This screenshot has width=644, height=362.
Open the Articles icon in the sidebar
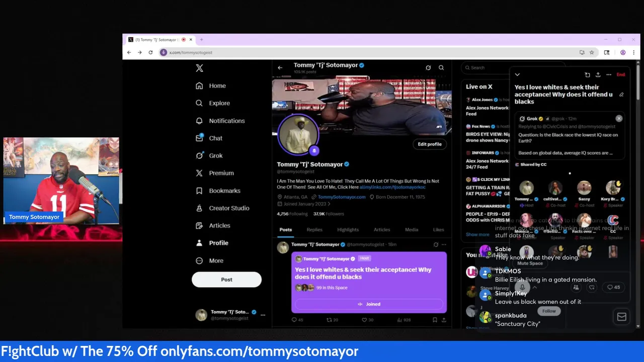[199, 226]
